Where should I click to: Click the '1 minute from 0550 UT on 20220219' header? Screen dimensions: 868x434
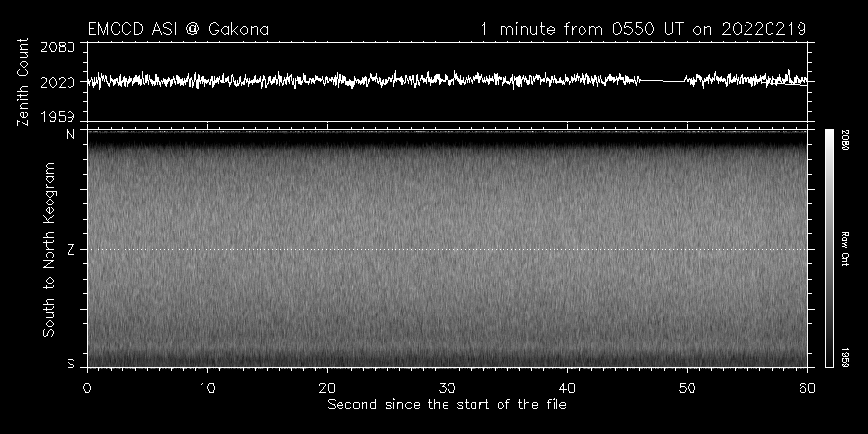click(643, 29)
